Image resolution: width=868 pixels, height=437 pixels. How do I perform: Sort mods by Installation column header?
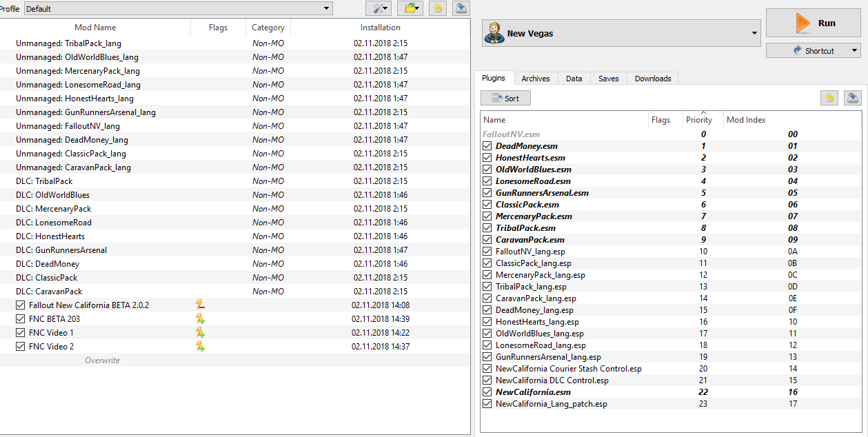(x=381, y=28)
